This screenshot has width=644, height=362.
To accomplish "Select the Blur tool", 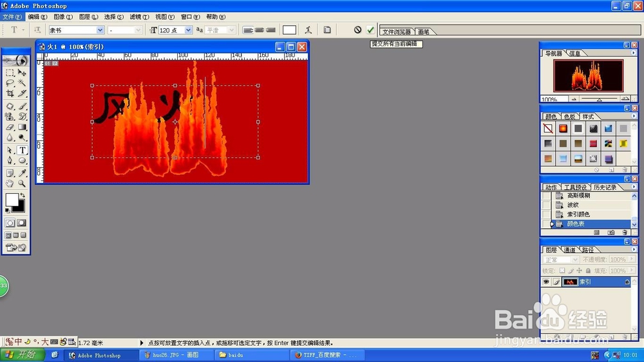I will [10, 137].
